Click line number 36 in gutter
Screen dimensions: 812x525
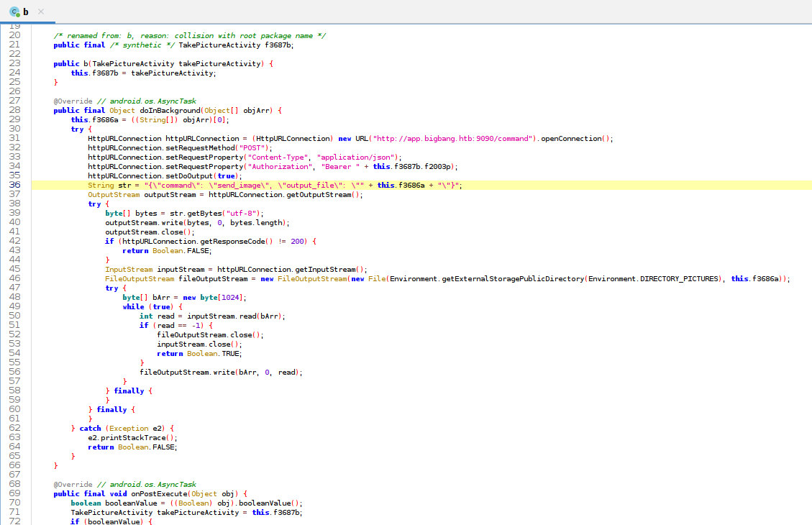tap(14, 186)
